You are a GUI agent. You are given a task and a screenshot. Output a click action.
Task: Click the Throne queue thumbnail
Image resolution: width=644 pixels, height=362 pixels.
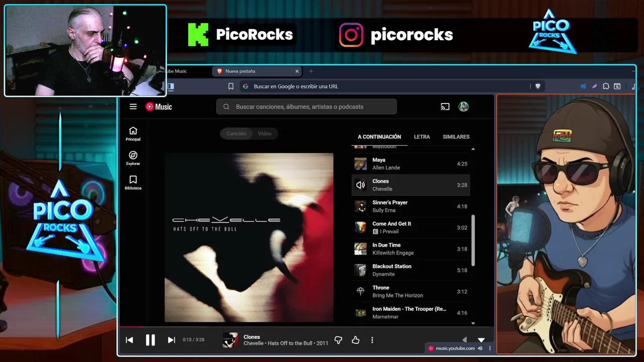coord(360,292)
